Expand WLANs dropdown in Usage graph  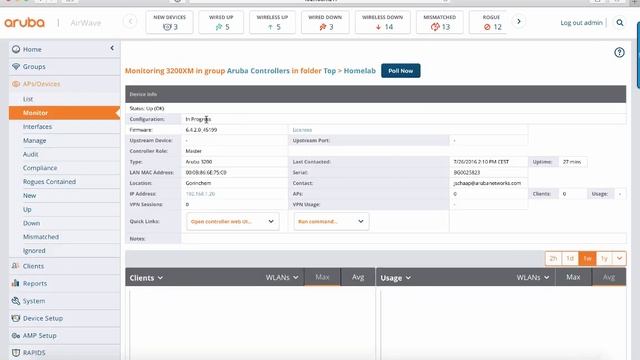click(533, 278)
